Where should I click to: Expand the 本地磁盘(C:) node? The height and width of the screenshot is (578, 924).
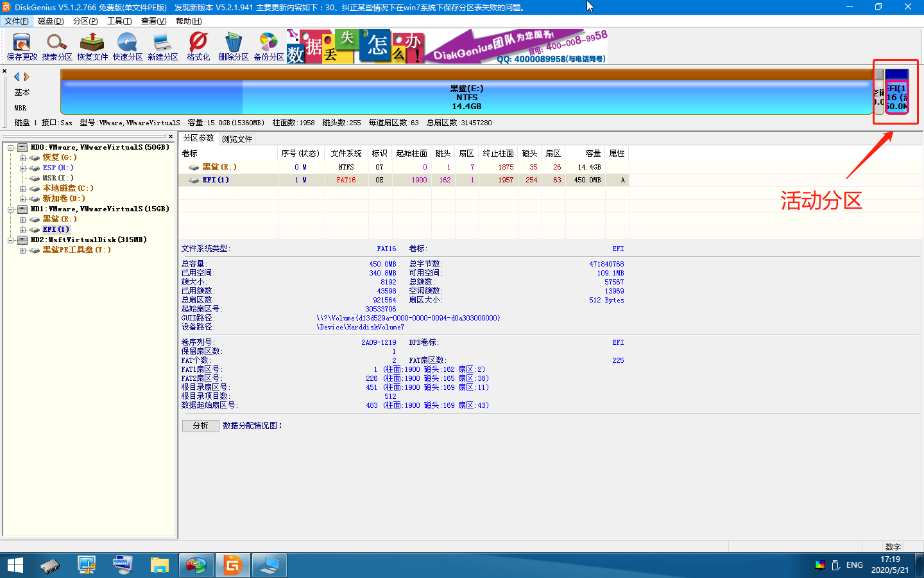click(22, 189)
